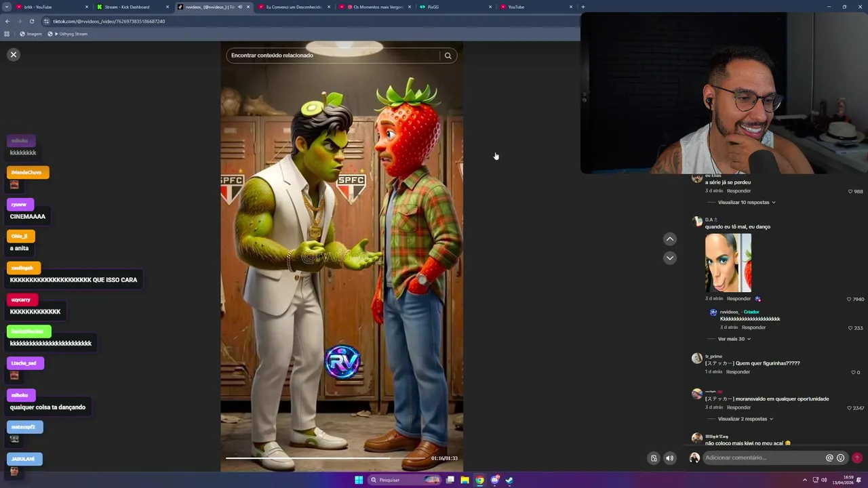Post comment with the red arrow button
The image size is (868, 488).
pyautogui.click(x=857, y=458)
